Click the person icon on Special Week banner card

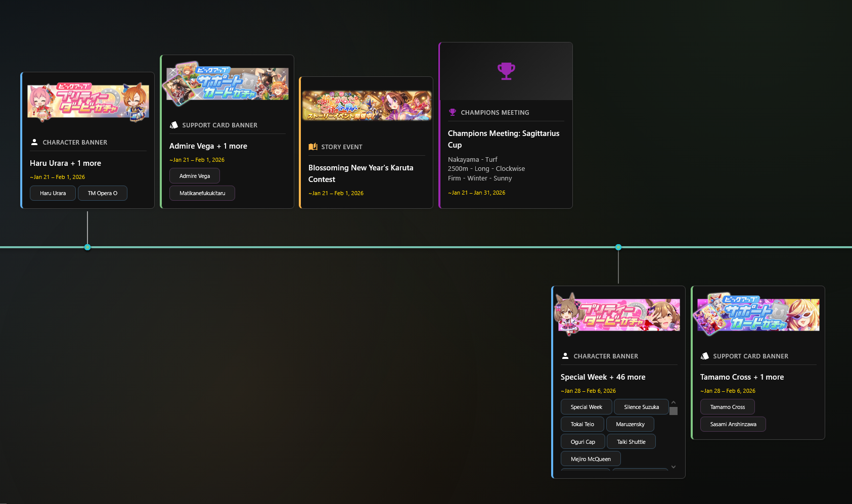[x=565, y=356]
